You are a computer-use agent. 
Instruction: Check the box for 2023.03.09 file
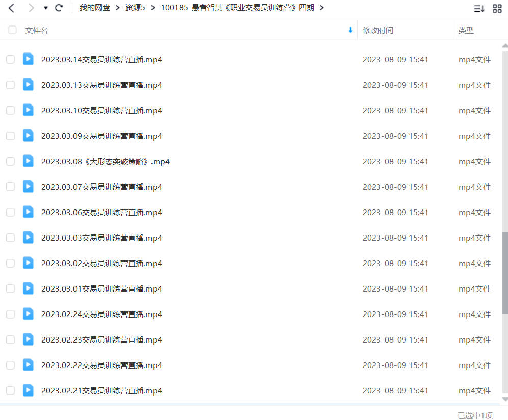click(x=10, y=136)
